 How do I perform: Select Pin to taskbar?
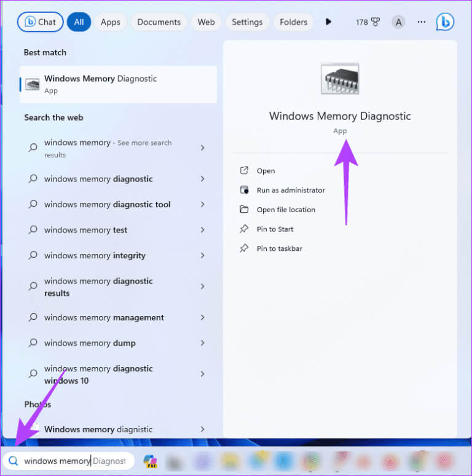point(279,248)
